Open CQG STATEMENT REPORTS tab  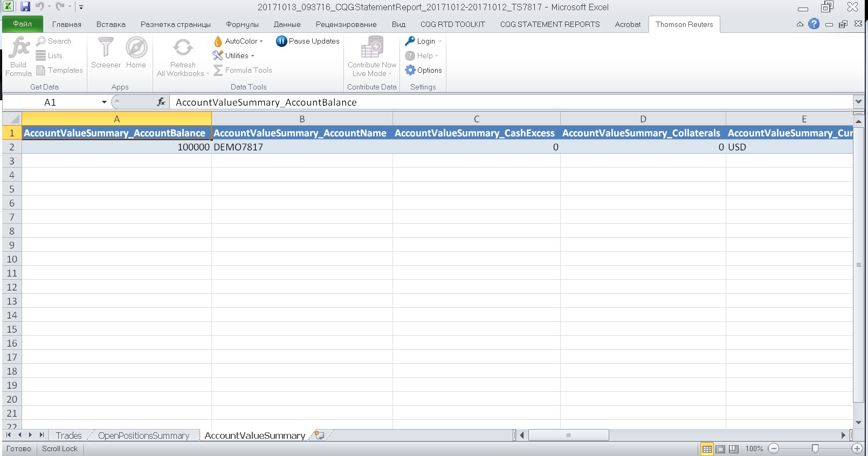(550, 24)
